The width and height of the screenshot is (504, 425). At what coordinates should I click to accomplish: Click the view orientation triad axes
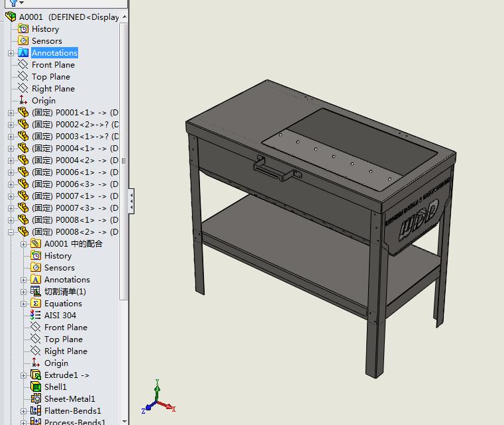pos(158,396)
